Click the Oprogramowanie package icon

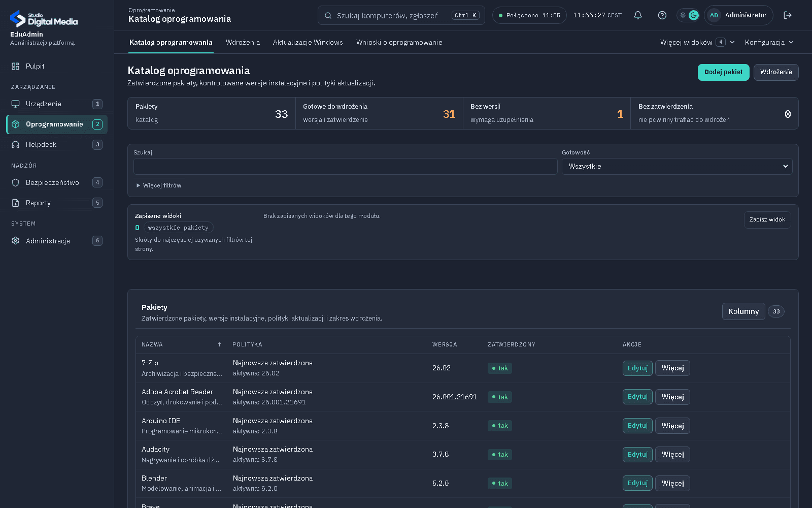[15, 124]
